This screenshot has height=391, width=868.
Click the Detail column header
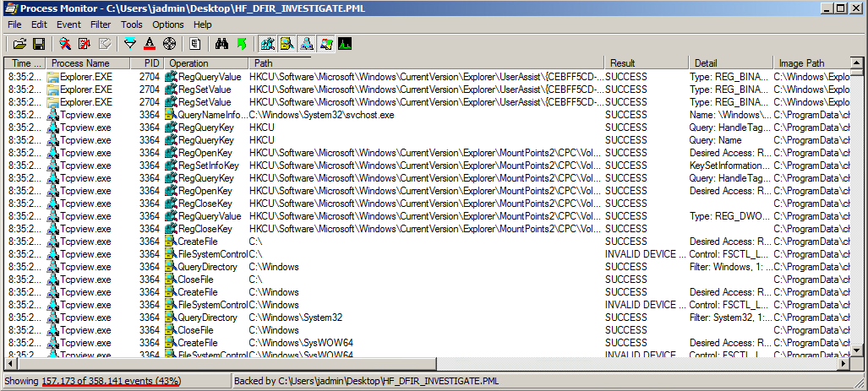[x=731, y=63]
